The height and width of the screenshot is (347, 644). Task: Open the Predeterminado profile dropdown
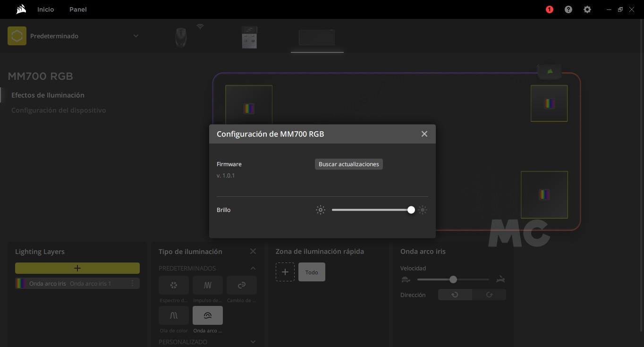pos(136,36)
